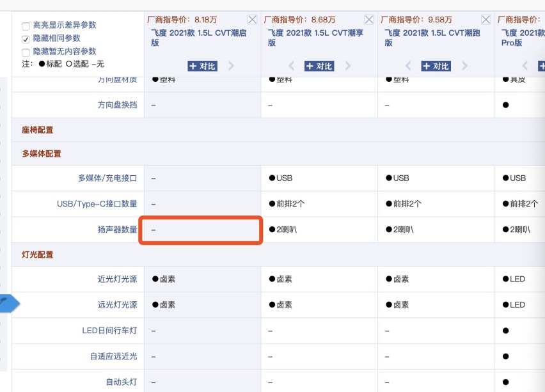
Task: Move CVT潮享版 column left with arrow
Action: [x=291, y=66]
